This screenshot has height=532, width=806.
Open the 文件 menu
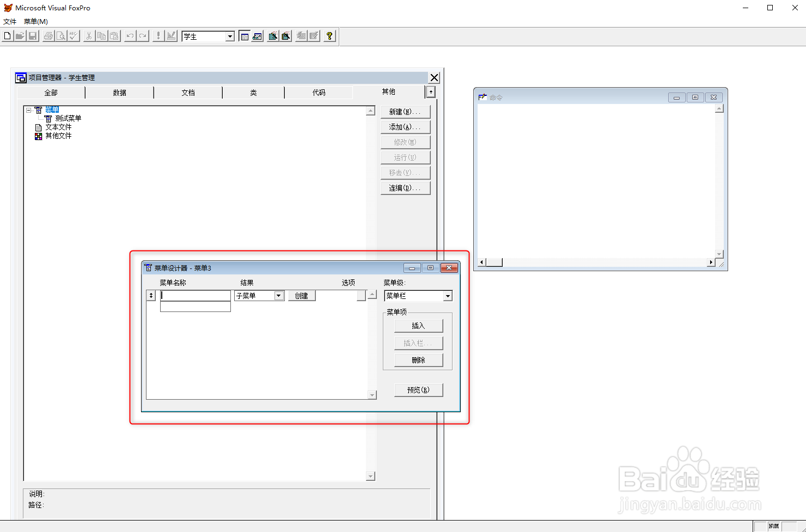tap(10, 22)
